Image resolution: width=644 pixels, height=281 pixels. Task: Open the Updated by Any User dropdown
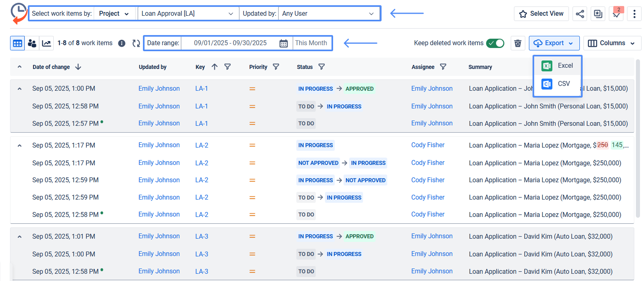pos(328,14)
